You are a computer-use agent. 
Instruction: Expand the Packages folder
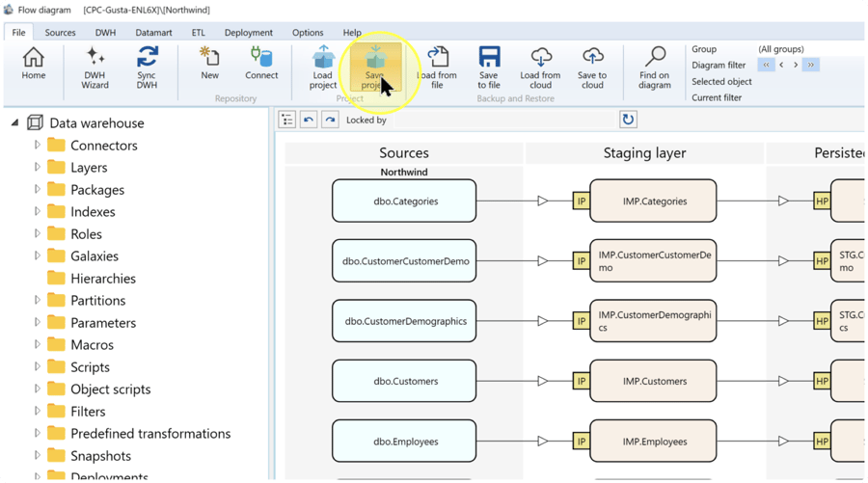click(x=37, y=189)
